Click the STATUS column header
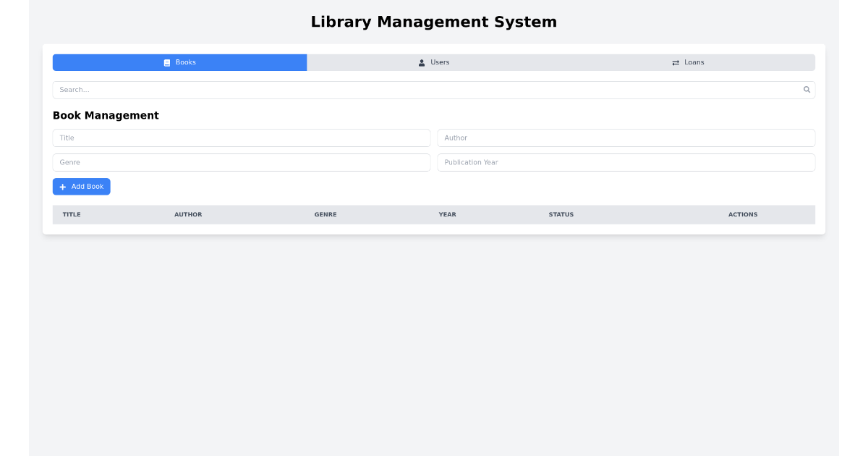Screen dimensions: 868x456 click(x=561, y=214)
